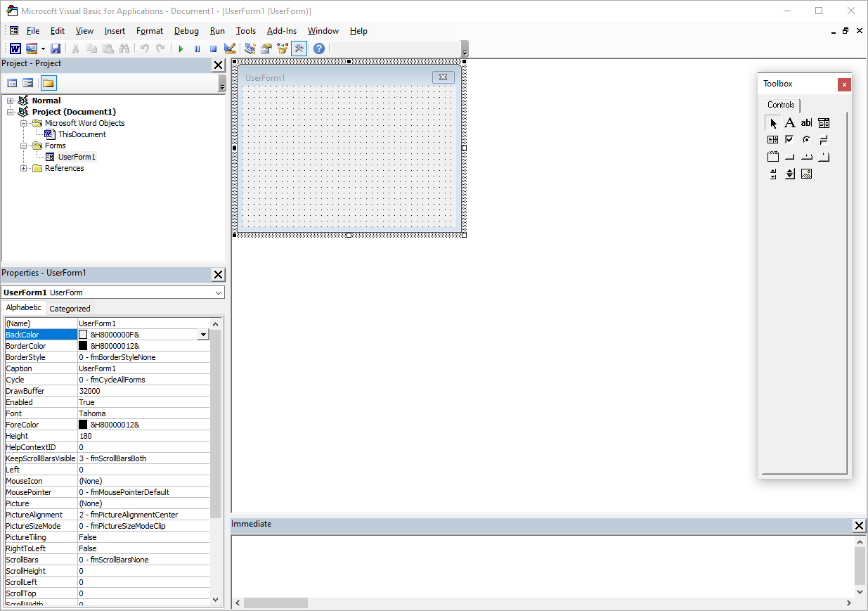Screen dimensions: 868x611
Task: Toggle Design Mode toolbar icon
Action: pos(229,49)
